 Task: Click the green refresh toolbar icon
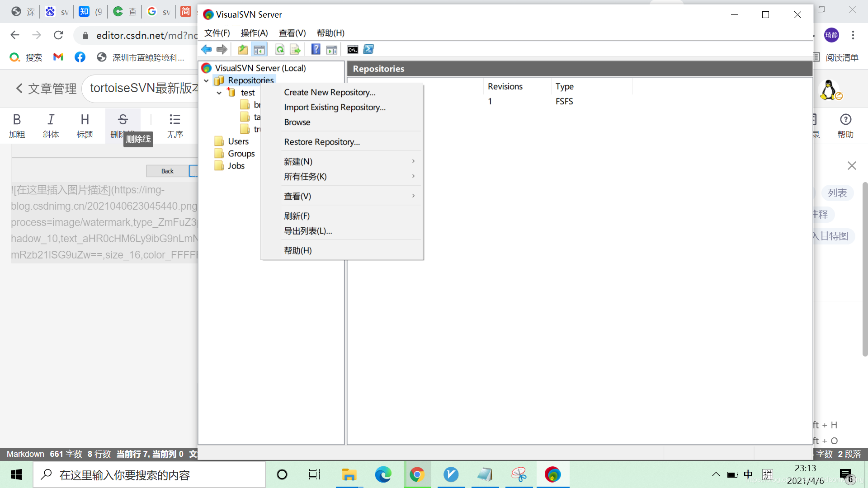(x=280, y=49)
